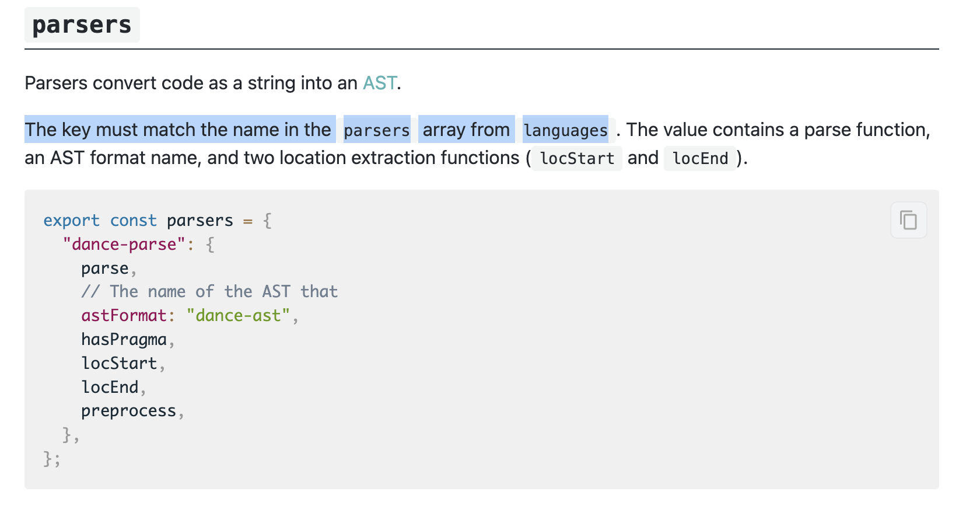Click the "astFormat" property in code

(x=124, y=316)
